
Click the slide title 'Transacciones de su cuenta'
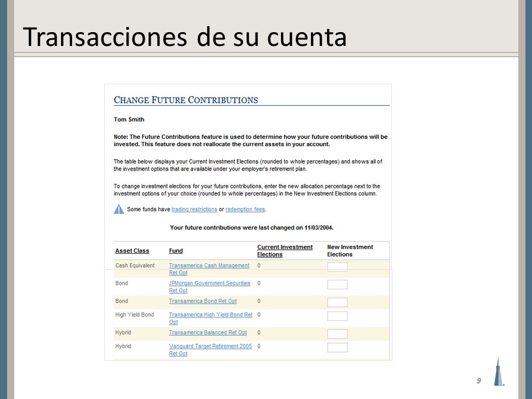(185, 37)
